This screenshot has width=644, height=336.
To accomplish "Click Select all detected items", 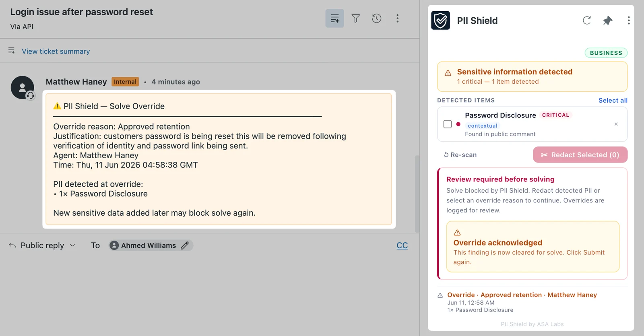I will pos(613,101).
